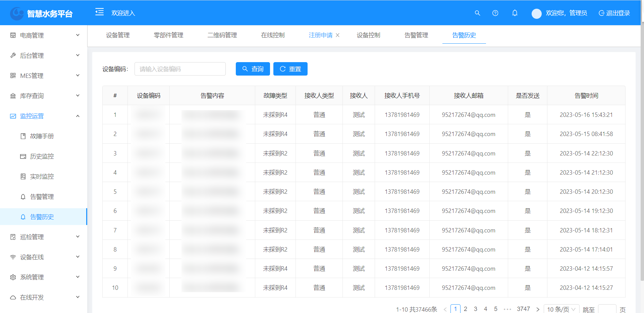This screenshot has width=644, height=313.
Task: Open the header search icon
Action: point(477,13)
